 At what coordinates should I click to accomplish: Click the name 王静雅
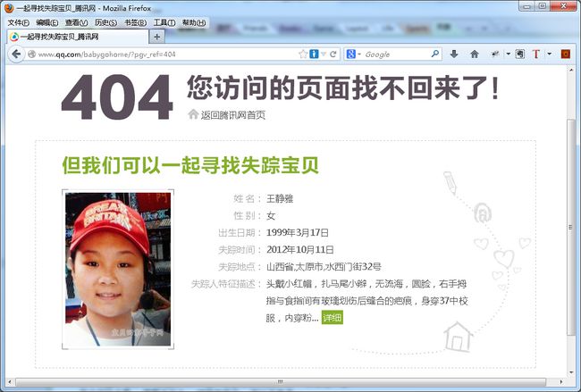pyautogui.click(x=280, y=199)
